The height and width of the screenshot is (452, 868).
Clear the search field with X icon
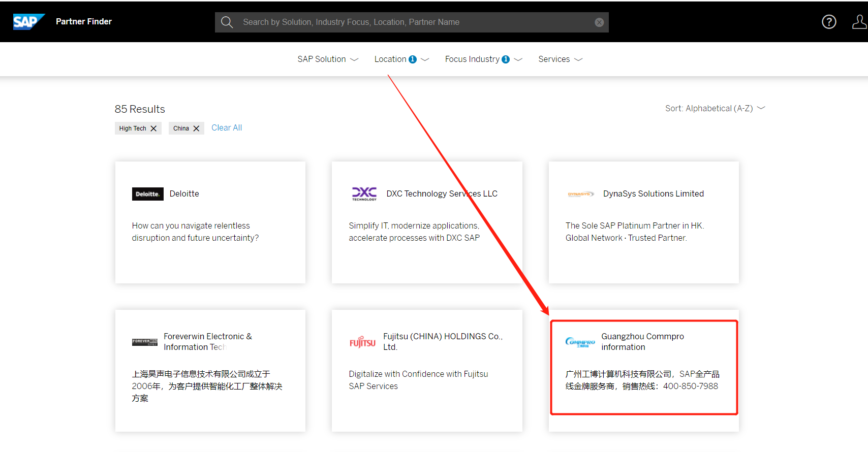599,22
